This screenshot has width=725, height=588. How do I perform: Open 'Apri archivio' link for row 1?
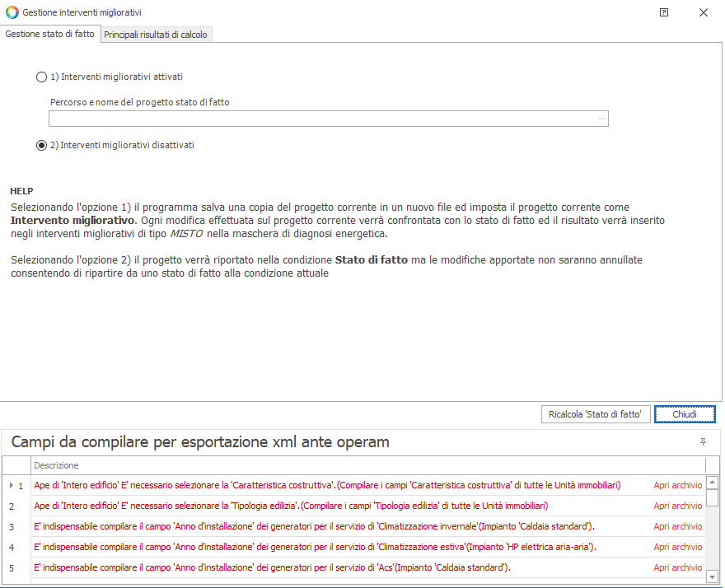(677, 486)
